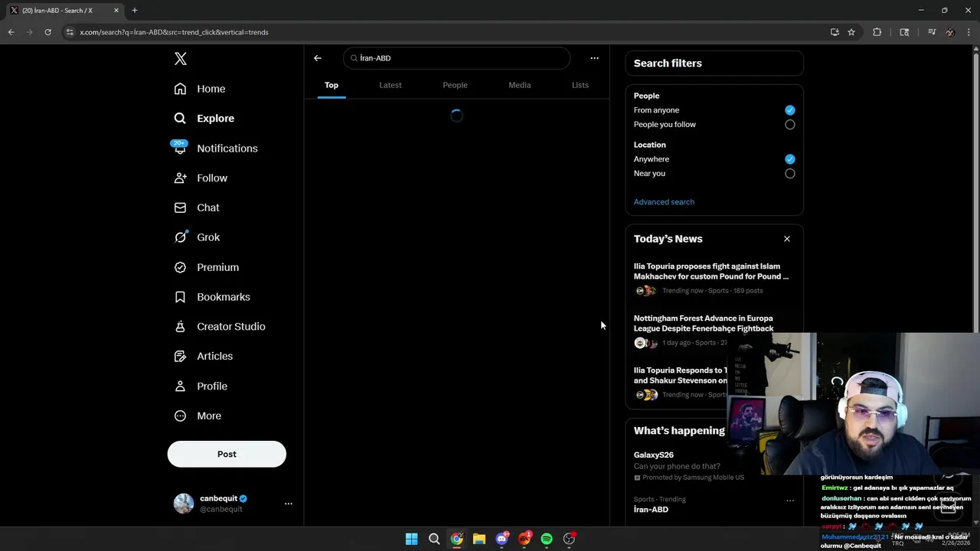This screenshot has height=551, width=980.
Task: Open Chat from the sidebar
Action: (x=197, y=207)
